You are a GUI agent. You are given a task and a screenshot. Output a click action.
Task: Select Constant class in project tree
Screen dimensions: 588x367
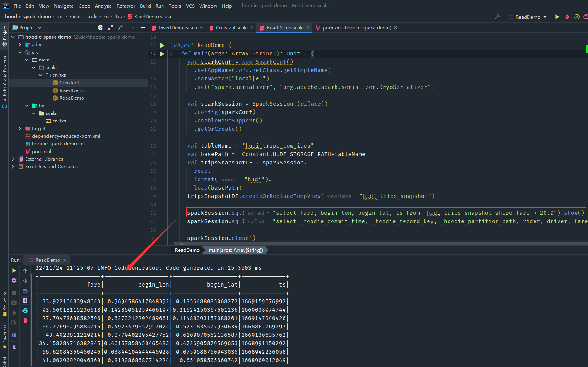click(x=69, y=83)
